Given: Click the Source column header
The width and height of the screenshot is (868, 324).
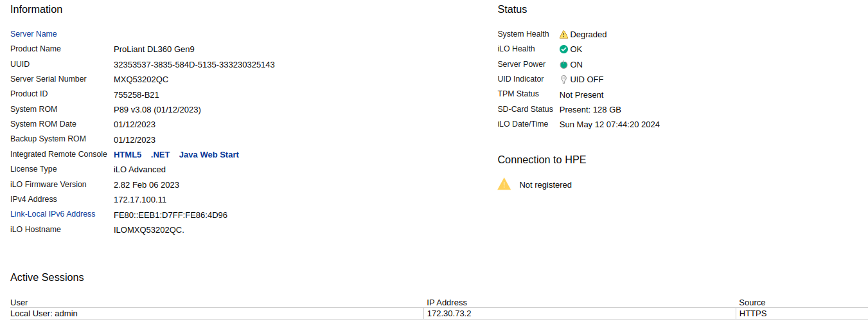Looking at the screenshot, I should pyautogui.click(x=752, y=302).
